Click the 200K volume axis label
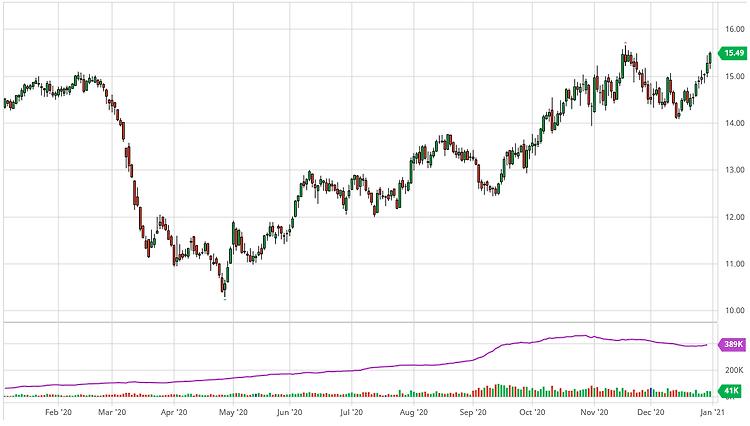750x426 pixels. 734,371
